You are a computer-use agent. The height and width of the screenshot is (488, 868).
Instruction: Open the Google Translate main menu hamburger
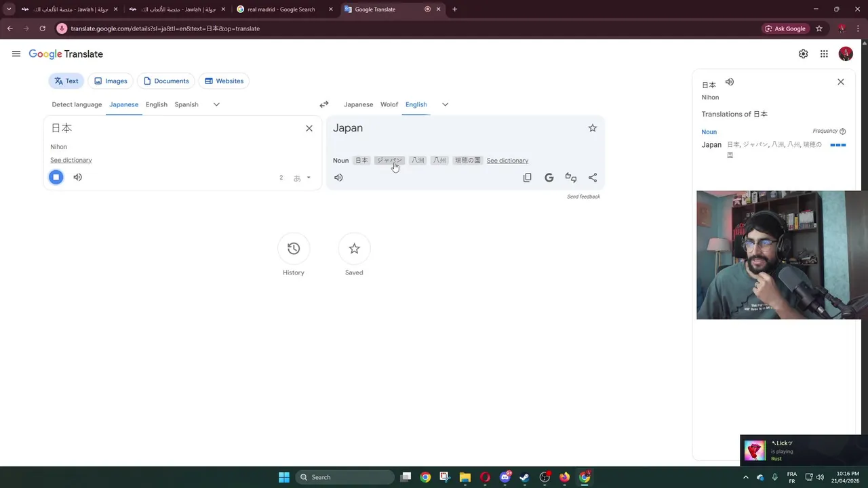click(x=16, y=54)
